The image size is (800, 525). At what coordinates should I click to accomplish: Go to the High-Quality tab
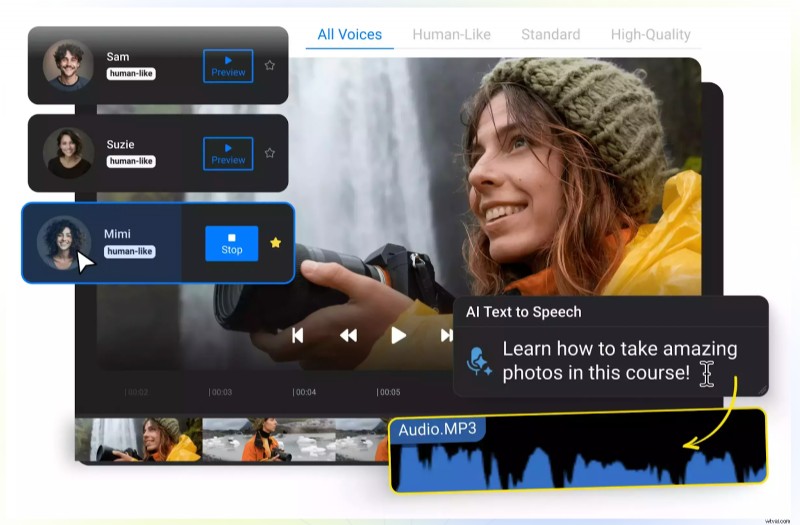pos(651,35)
